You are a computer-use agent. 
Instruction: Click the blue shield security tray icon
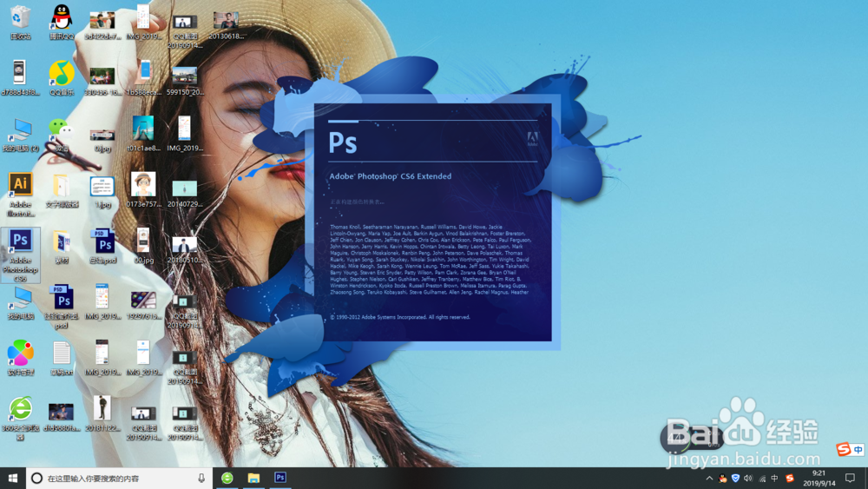pos(736,478)
